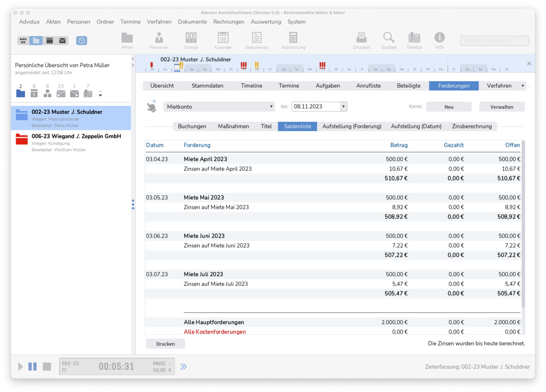The width and height of the screenshot is (546, 392).
Task: Click the Verwalten button
Action: coord(502,107)
